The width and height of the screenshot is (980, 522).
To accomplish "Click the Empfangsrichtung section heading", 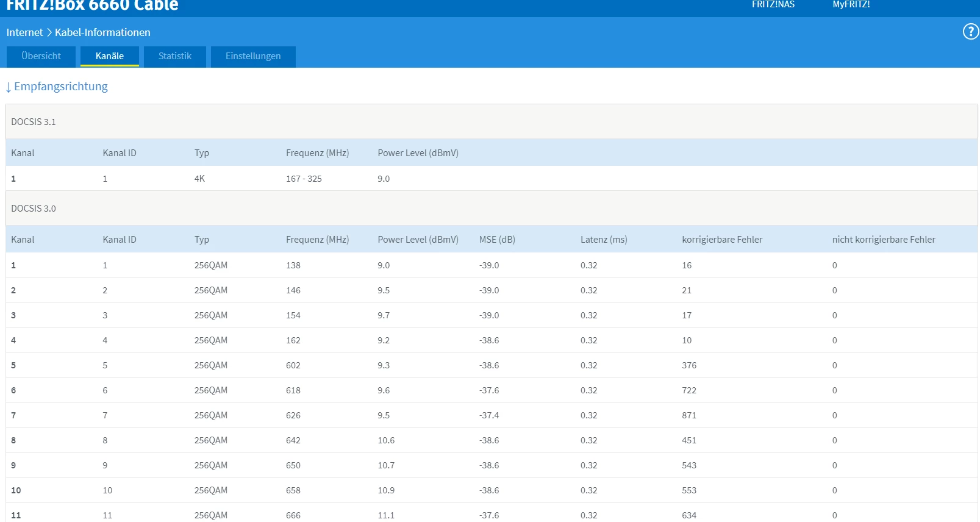I will tap(60, 87).
